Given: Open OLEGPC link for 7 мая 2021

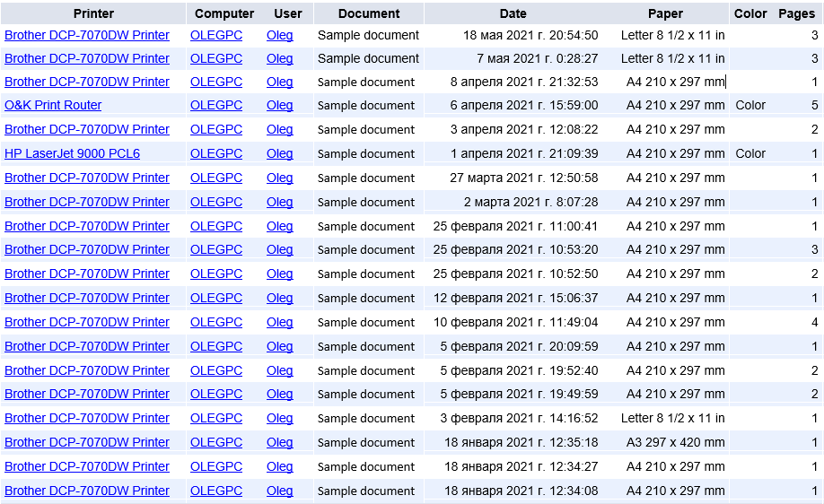Looking at the screenshot, I should pyautogui.click(x=216, y=58).
